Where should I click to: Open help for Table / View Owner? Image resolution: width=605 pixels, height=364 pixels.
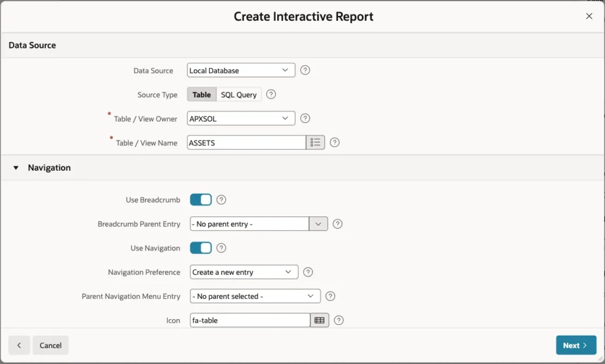(305, 119)
